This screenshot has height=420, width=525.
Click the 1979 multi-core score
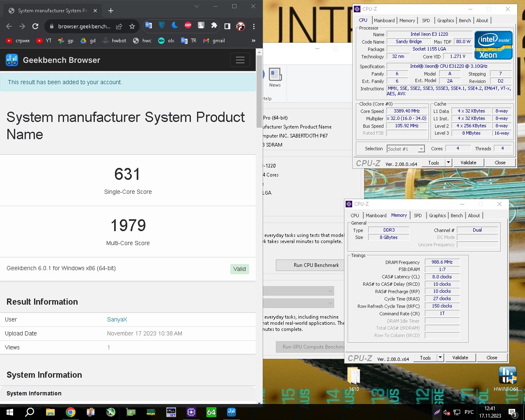click(x=128, y=225)
